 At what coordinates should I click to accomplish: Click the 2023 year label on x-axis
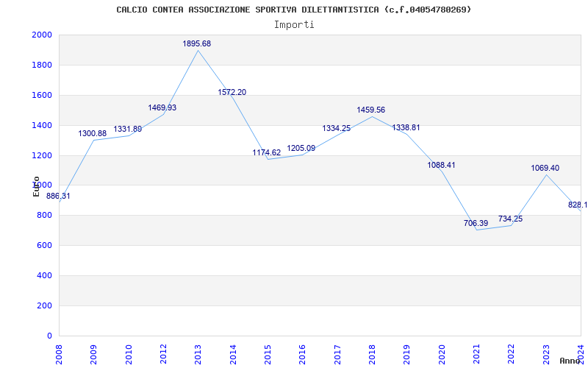(x=546, y=355)
